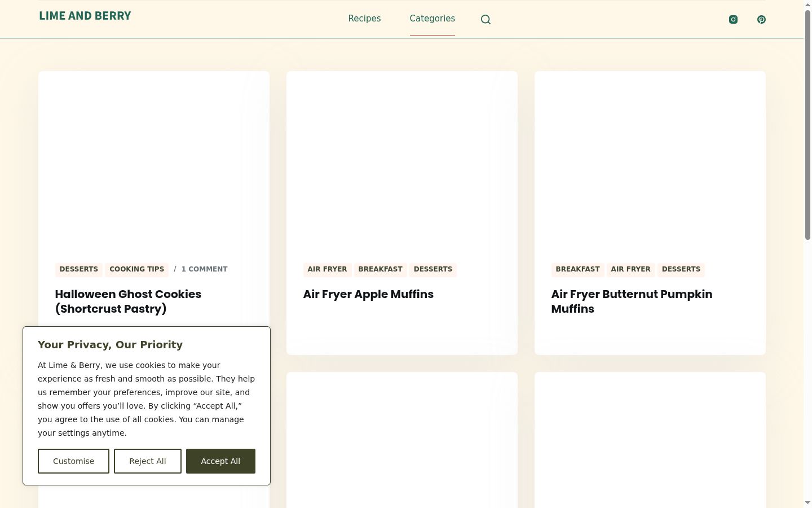Image resolution: width=812 pixels, height=508 pixels.
Task: Click the Butternut Pumpkin Muffins image area
Action: coord(650,158)
